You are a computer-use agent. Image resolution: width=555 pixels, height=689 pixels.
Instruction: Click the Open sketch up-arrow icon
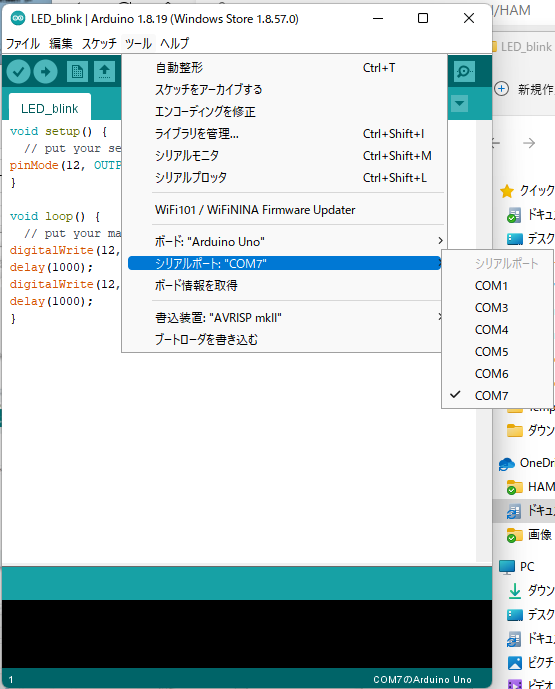104,72
